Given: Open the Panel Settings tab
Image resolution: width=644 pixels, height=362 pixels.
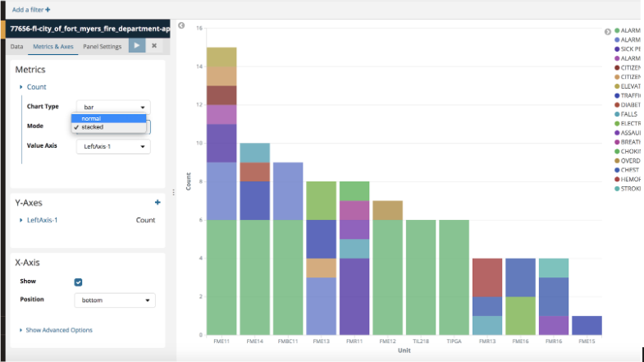Looking at the screenshot, I should (103, 47).
